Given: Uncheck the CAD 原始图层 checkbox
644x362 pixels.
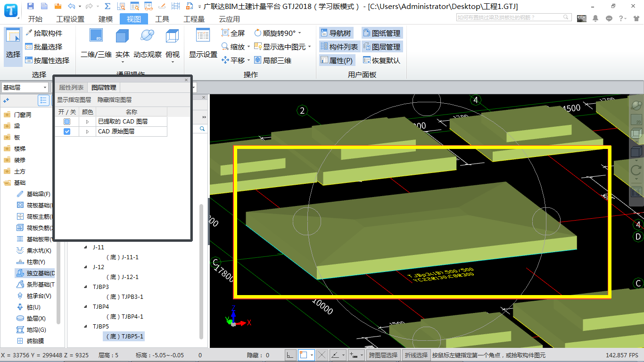Looking at the screenshot, I should [67, 132].
